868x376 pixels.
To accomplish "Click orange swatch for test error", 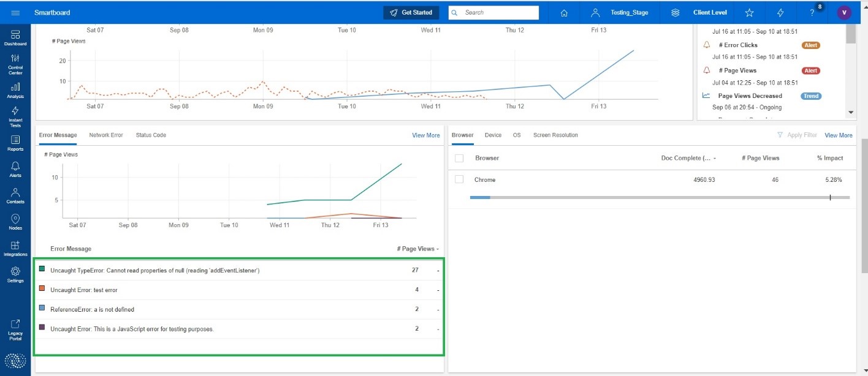I will point(42,288).
